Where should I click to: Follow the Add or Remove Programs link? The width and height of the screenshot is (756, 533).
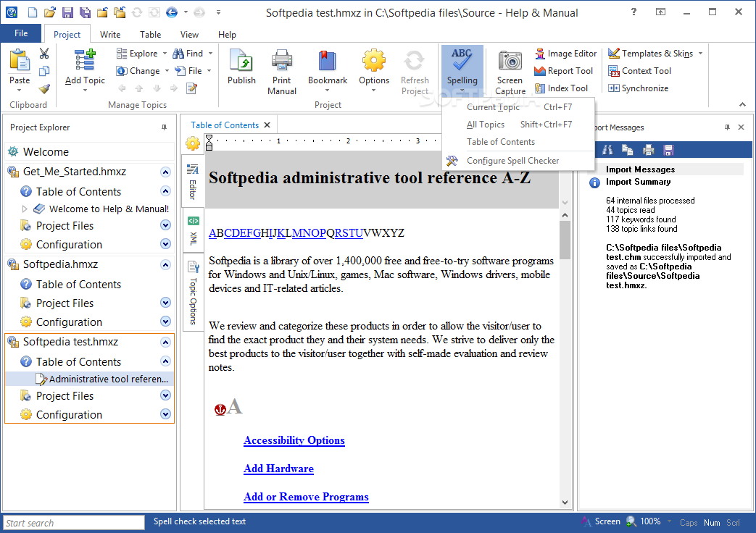pyautogui.click(x=306, y=497)
